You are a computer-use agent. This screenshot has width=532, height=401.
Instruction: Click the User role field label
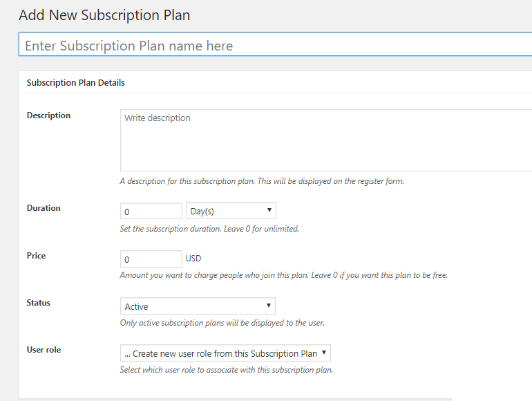pyautogui.click(x=44, y=350)
